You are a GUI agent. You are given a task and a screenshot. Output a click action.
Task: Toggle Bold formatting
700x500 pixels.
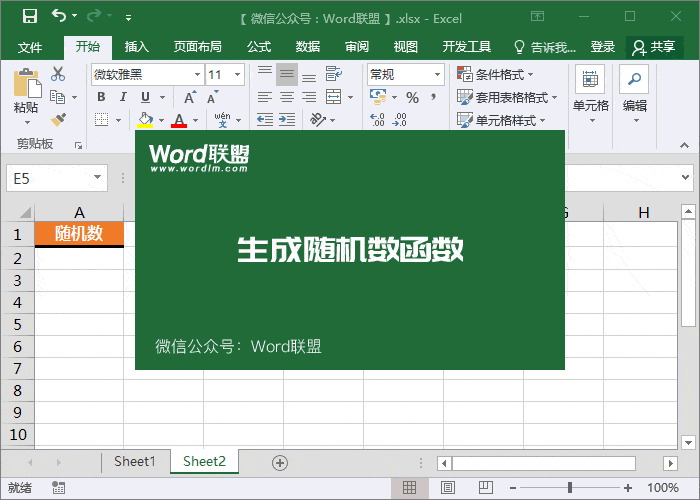pos(101,97)
